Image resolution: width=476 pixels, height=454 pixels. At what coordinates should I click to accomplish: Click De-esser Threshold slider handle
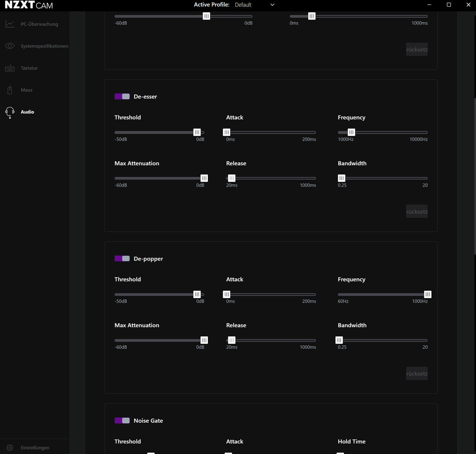tap(197, 132)
